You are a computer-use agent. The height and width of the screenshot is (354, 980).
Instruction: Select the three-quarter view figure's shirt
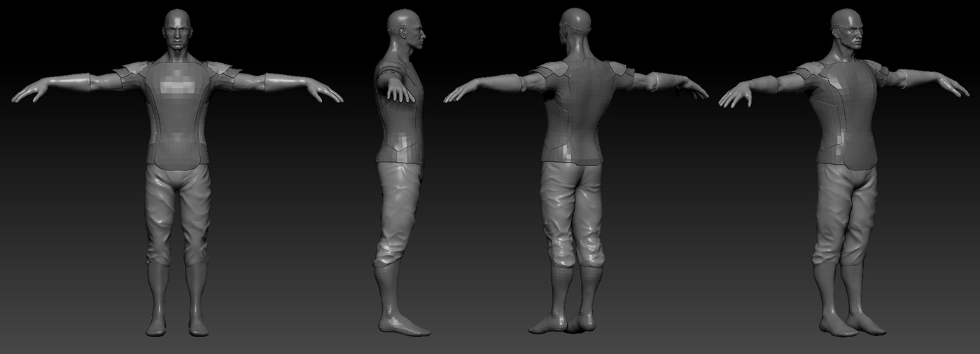pos(843,116)
